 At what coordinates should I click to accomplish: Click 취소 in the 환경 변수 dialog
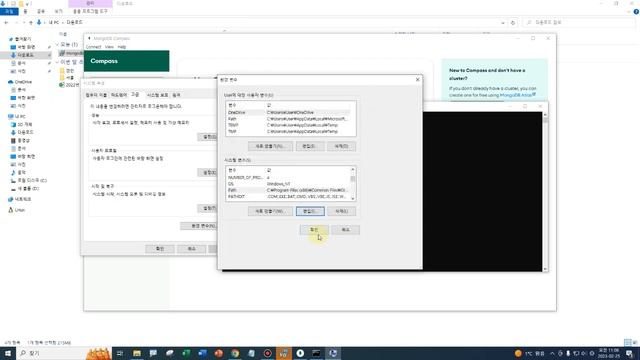[x=345, y=230]
